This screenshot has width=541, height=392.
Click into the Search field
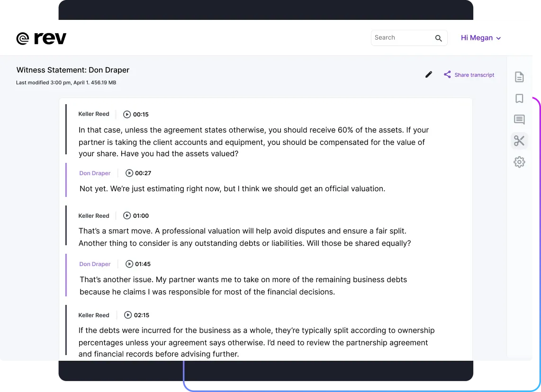(x=409, y=38)
